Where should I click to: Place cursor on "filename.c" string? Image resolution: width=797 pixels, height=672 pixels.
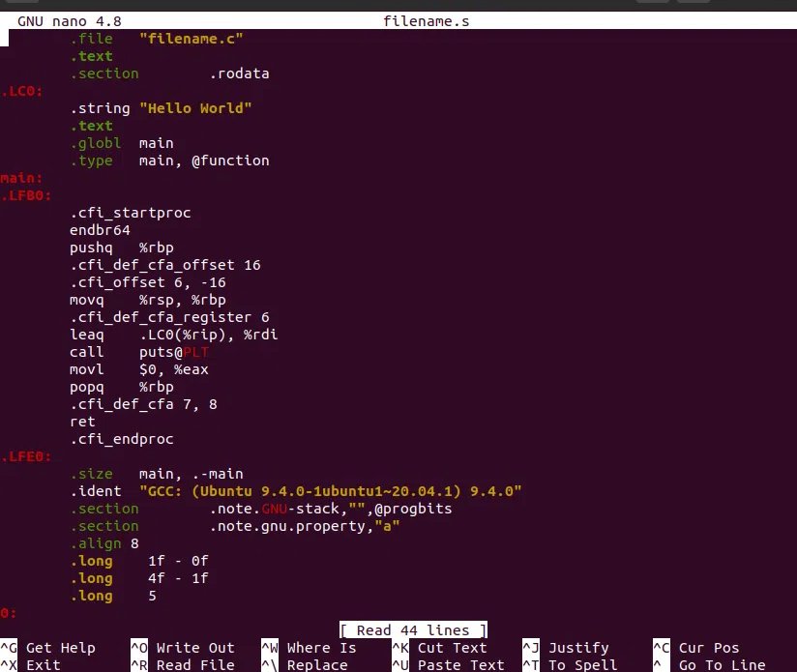[192, 39]
